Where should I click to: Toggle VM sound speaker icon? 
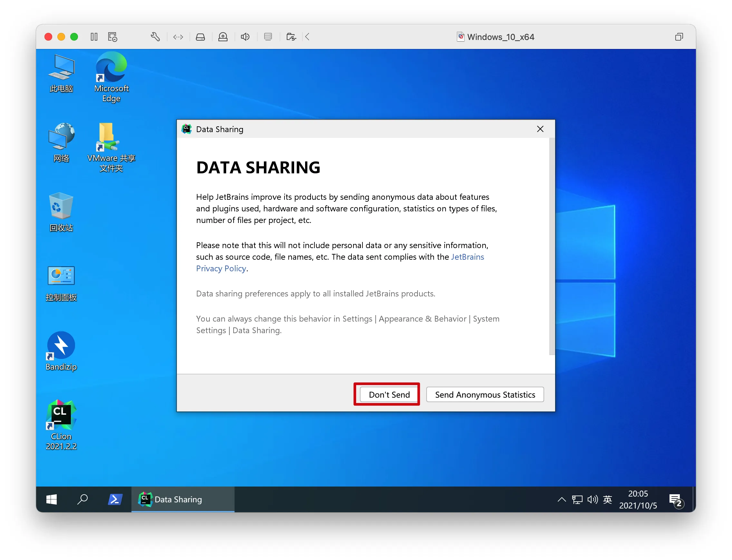pyautogui.click(x=245, y=37)
